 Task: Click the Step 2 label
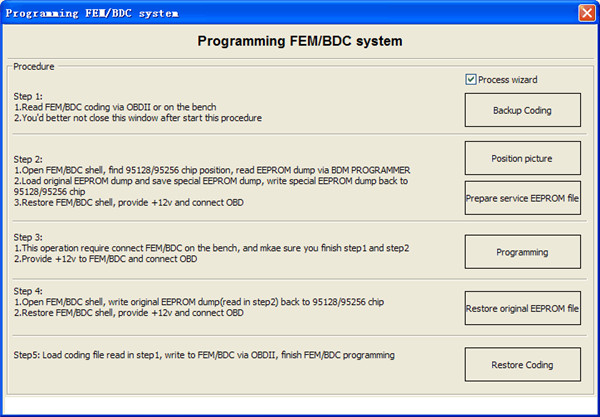tap(28, 159)
